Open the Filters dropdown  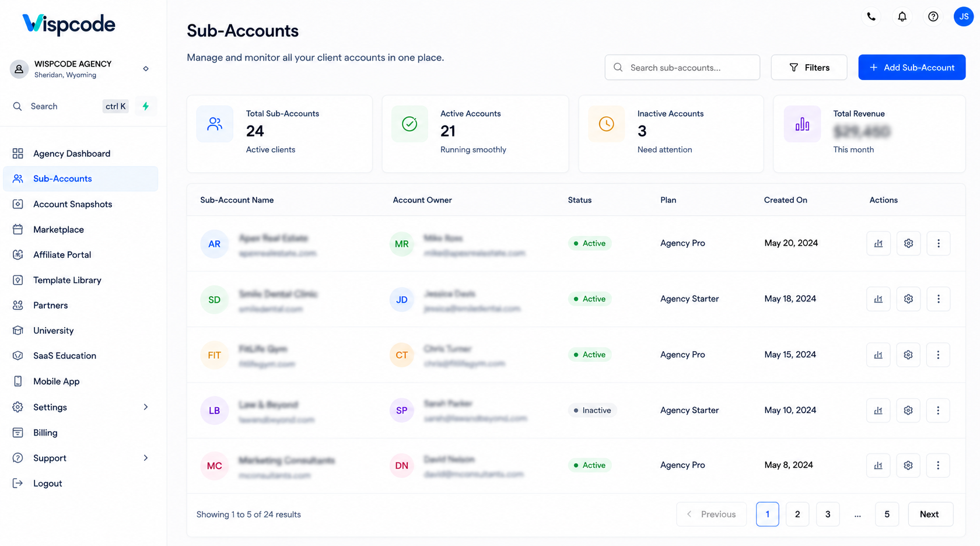808,68
